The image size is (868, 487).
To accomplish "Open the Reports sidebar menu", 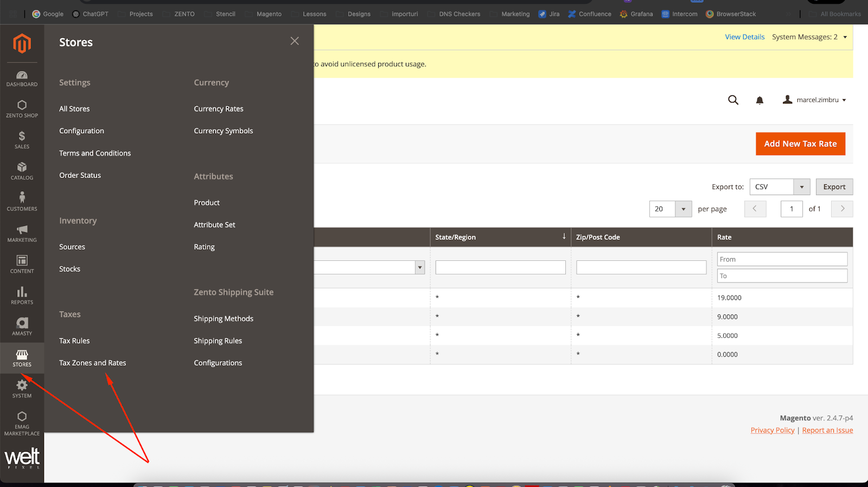I will coord(22,296).
